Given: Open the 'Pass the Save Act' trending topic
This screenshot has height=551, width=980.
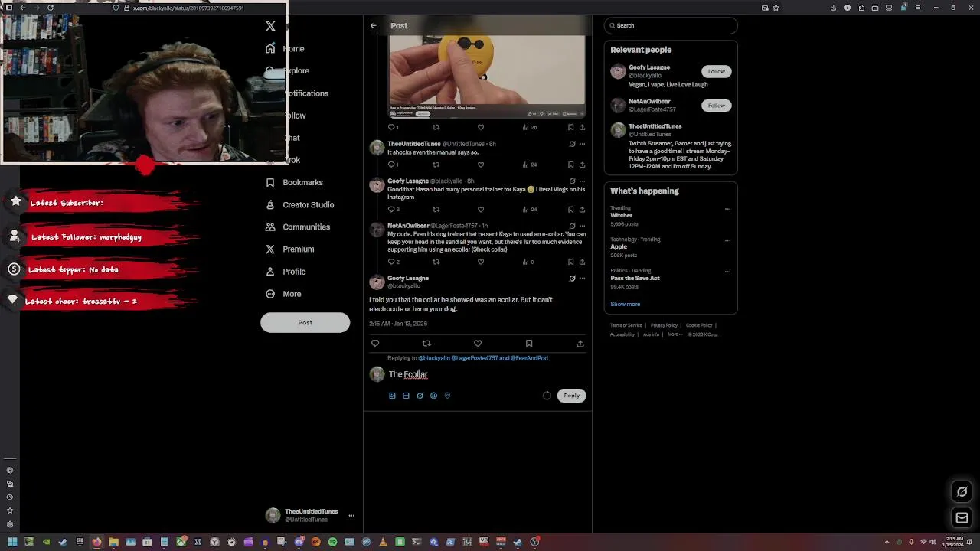Looking at the screenshot, I should click(x=670, y=279).
